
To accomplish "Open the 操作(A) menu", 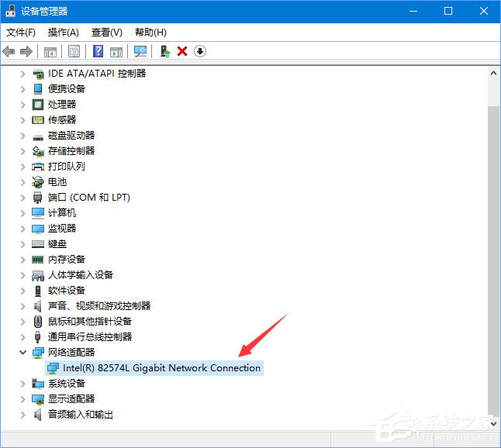I will pos(64,33).
